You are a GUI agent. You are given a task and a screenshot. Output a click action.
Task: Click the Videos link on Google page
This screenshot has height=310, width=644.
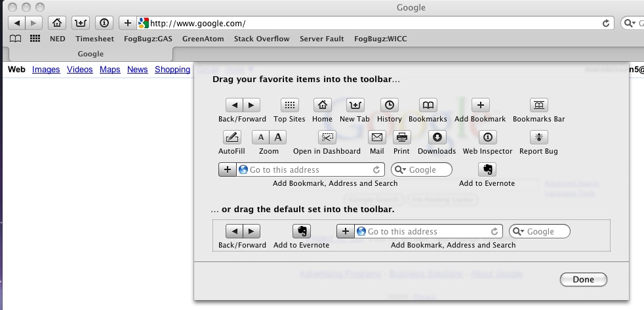click(x=79, y=70)
